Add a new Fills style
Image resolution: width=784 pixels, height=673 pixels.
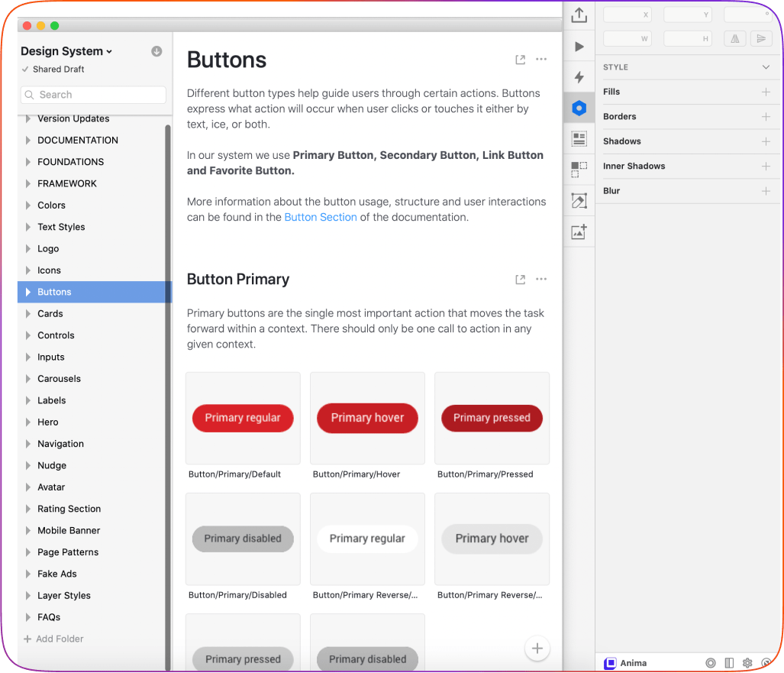tap(766, 92)
